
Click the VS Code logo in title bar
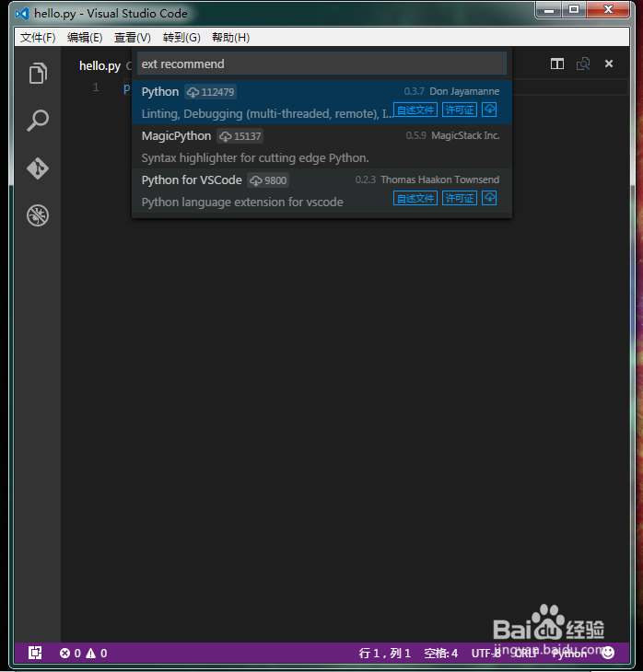(x=21, y=14)
